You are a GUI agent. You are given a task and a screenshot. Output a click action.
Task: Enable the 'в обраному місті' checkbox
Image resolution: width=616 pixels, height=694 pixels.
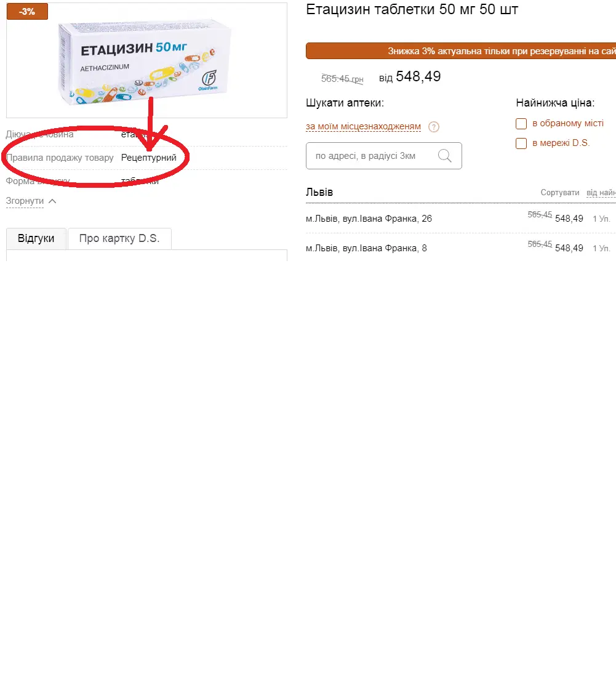(x=521, y=124)
